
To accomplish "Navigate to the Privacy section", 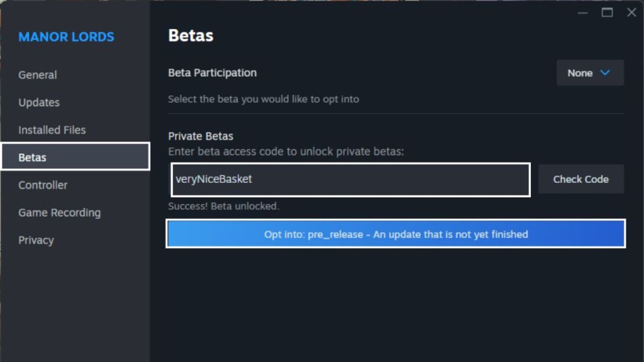I will (36, 240).
